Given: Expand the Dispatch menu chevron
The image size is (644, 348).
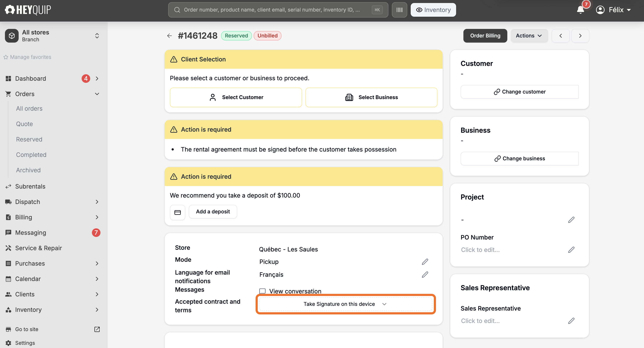Looking at the screenshot, I should (97, 202).
